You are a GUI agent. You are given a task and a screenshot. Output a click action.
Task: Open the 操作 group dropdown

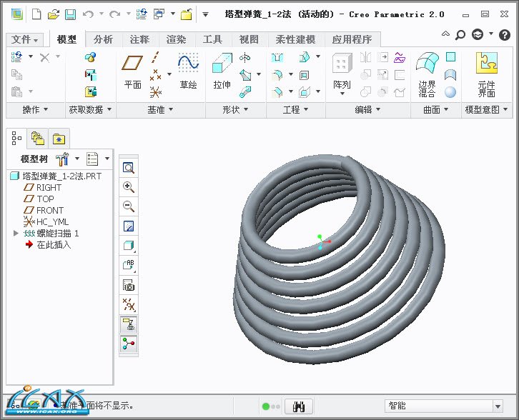(x=35, y=109)
